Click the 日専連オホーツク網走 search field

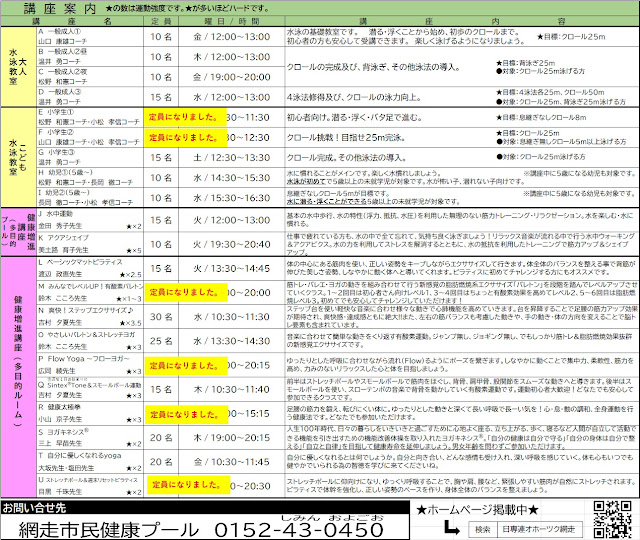539,529
